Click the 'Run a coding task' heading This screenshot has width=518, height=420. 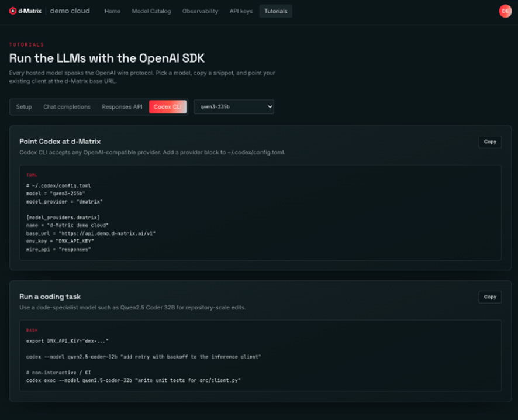tap(50, 297)
